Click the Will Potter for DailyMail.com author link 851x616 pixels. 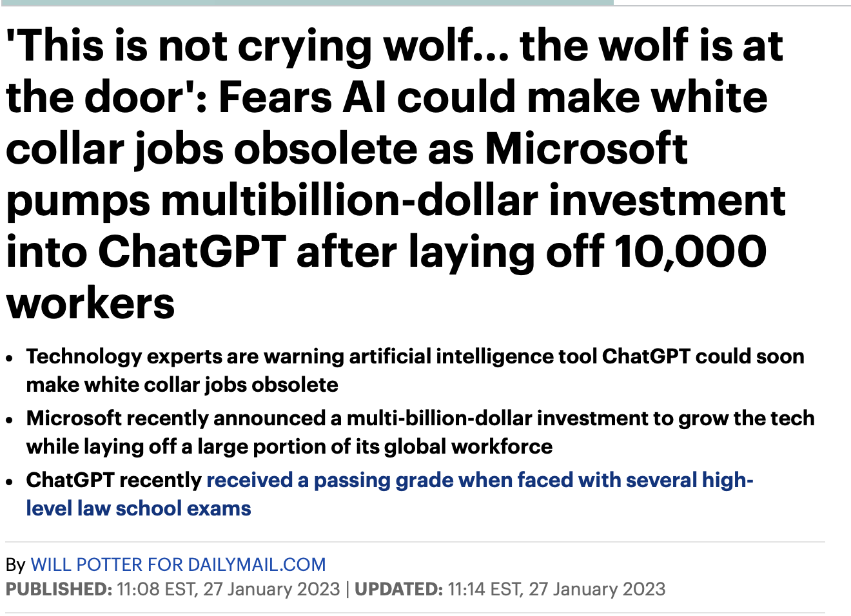[x=178, y=565]
